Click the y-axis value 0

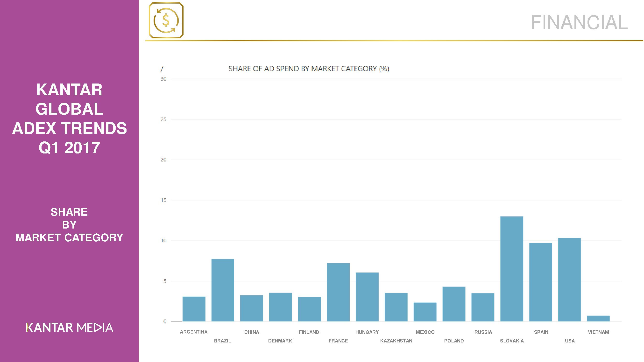coord(165,321)
